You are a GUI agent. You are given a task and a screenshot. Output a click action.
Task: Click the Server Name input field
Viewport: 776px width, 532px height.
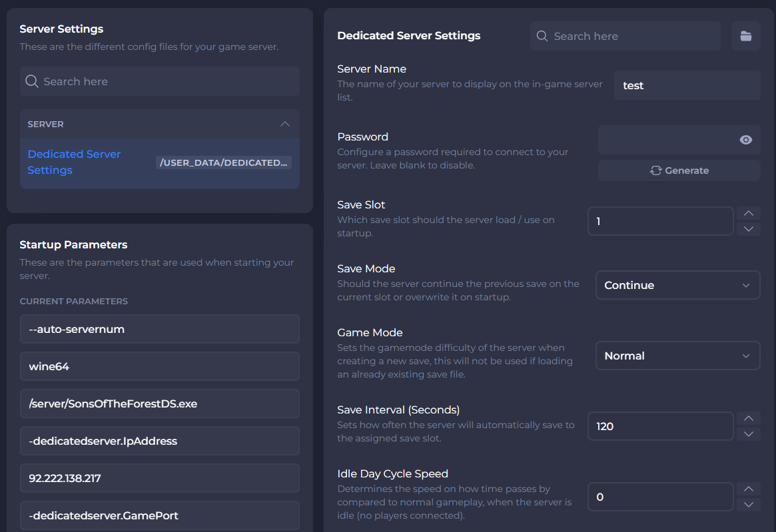pyautogui.click(x=687, y=85)
